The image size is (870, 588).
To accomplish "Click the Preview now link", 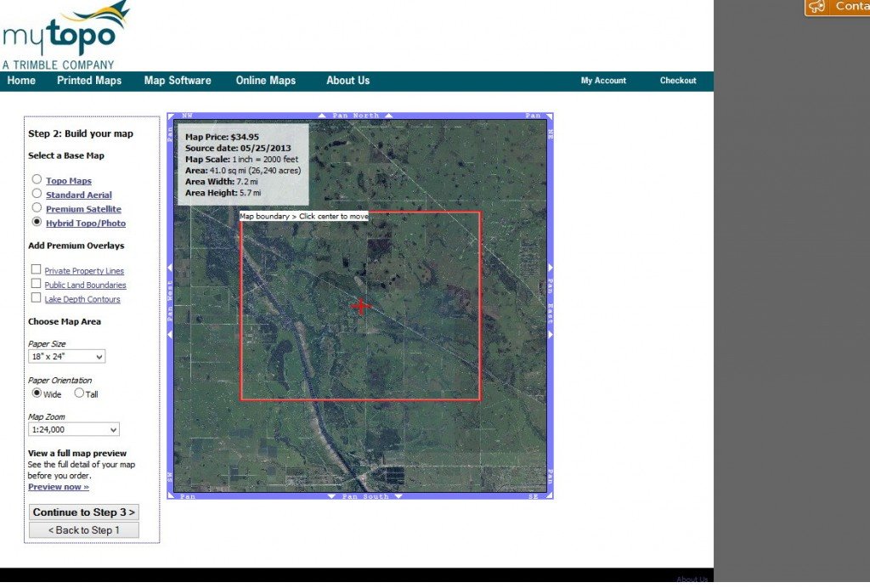I will pyautogui.click(x=59, y=487).
